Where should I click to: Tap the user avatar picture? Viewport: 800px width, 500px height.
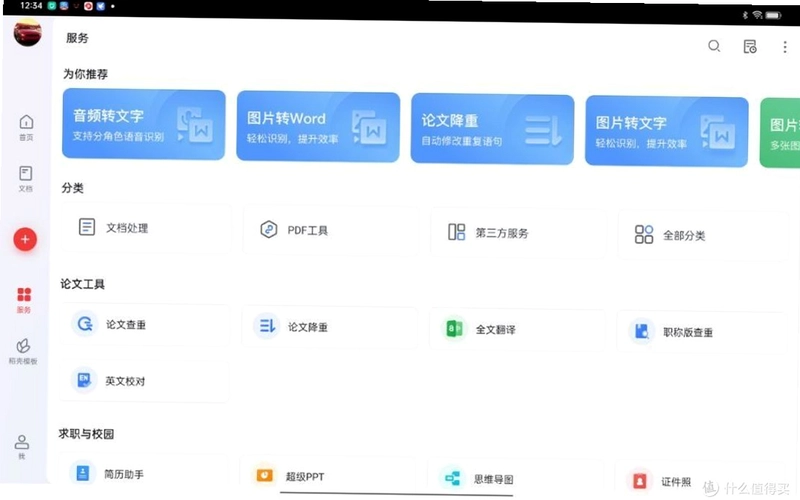point(28,33)
